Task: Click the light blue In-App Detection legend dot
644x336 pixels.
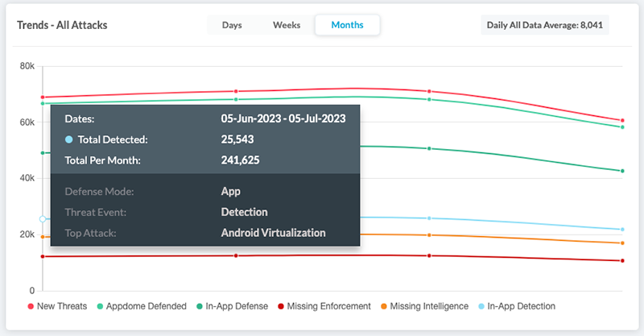Action: (x=481, y=306)
